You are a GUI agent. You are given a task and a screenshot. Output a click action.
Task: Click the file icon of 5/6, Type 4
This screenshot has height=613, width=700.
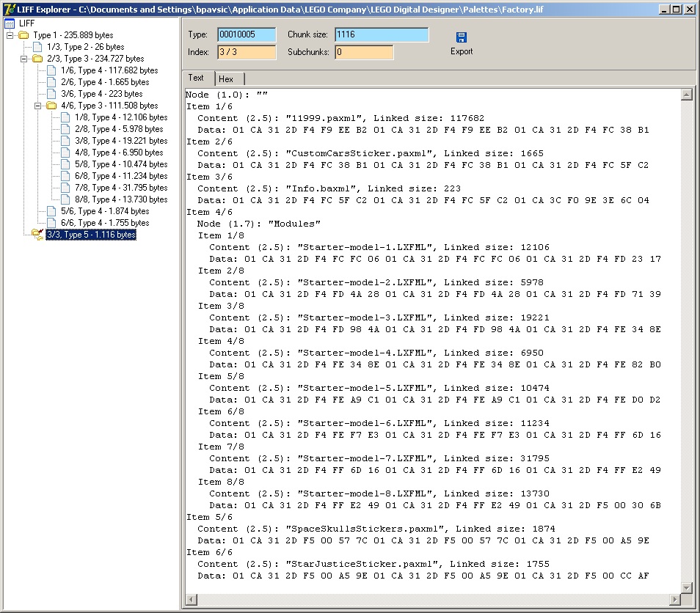[52, 211]
